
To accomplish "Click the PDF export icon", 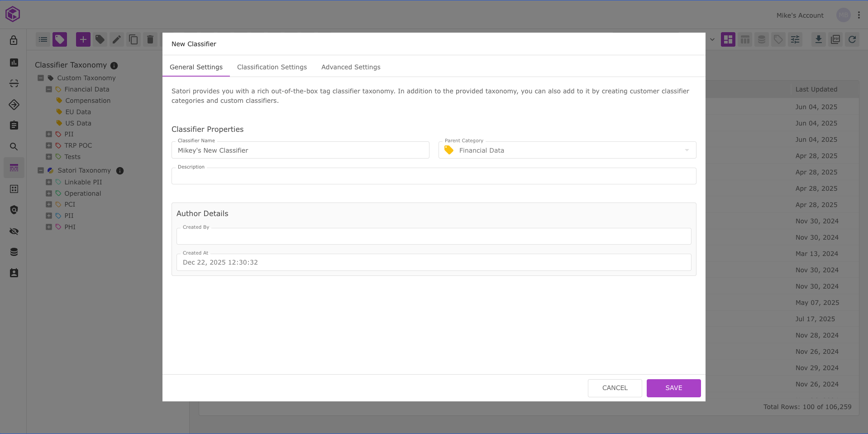I will (x=835, y=40).
